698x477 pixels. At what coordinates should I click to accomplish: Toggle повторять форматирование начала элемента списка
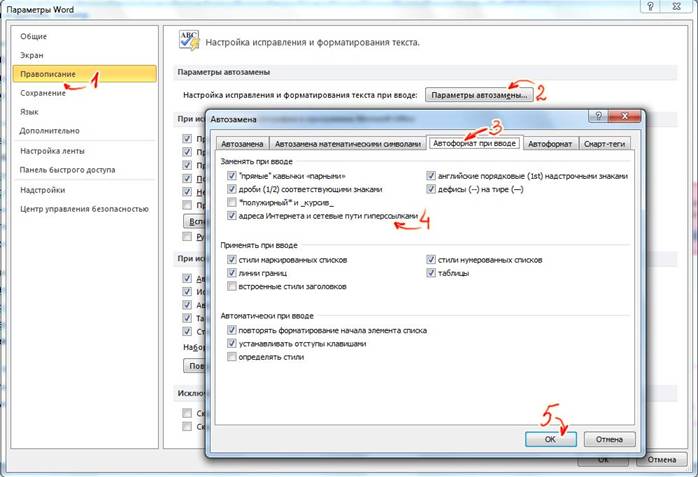[231, 330]
